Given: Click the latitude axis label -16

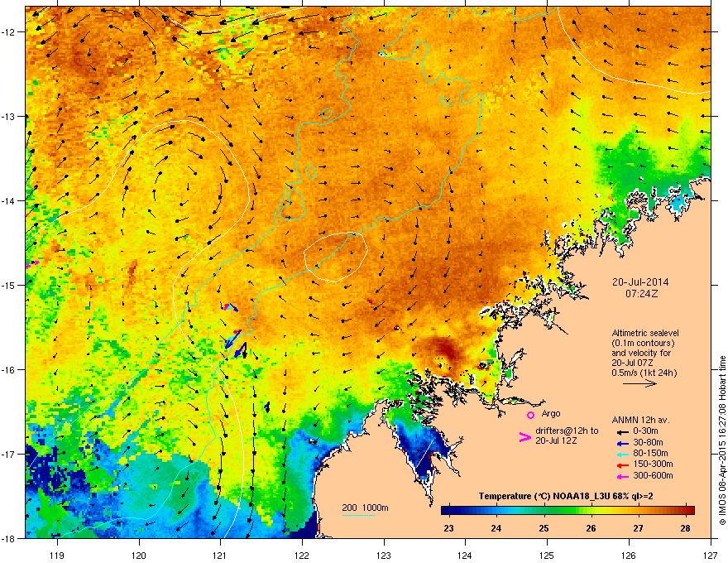Looking at the screenshot, I should (8, 370).
